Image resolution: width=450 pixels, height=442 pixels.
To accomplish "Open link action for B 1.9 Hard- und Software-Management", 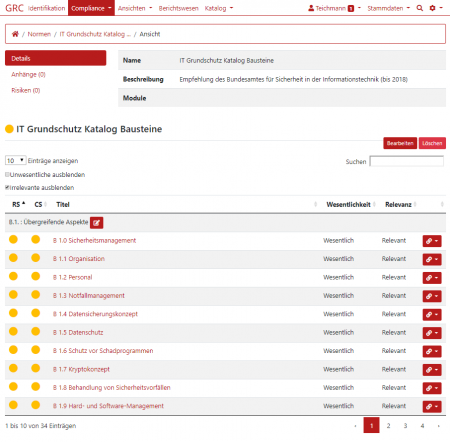I will click(432, 406).
